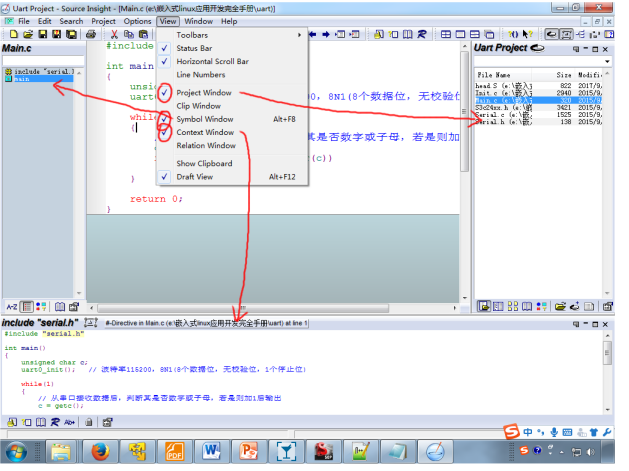Screen dimensions: 629x471
Task: Toggle the Context Window toolbar button
Action: tap(566, 35)
